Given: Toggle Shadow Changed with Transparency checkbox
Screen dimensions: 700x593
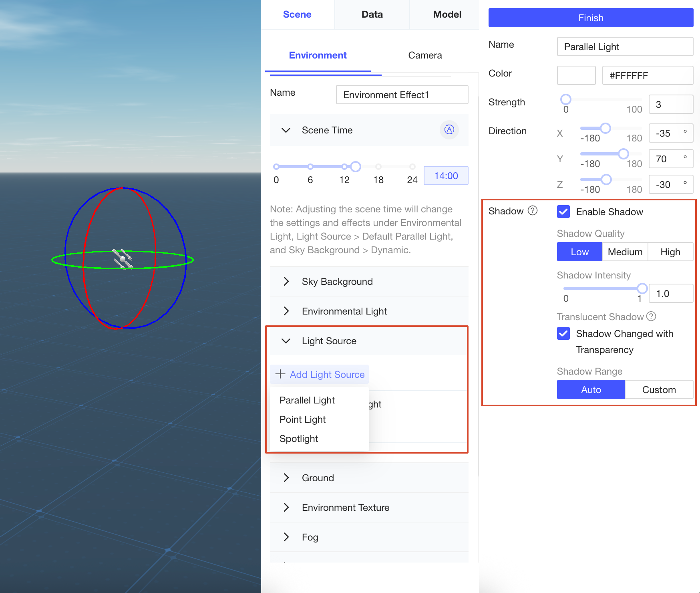Looking at the screenshot, I should pos(563,333).
